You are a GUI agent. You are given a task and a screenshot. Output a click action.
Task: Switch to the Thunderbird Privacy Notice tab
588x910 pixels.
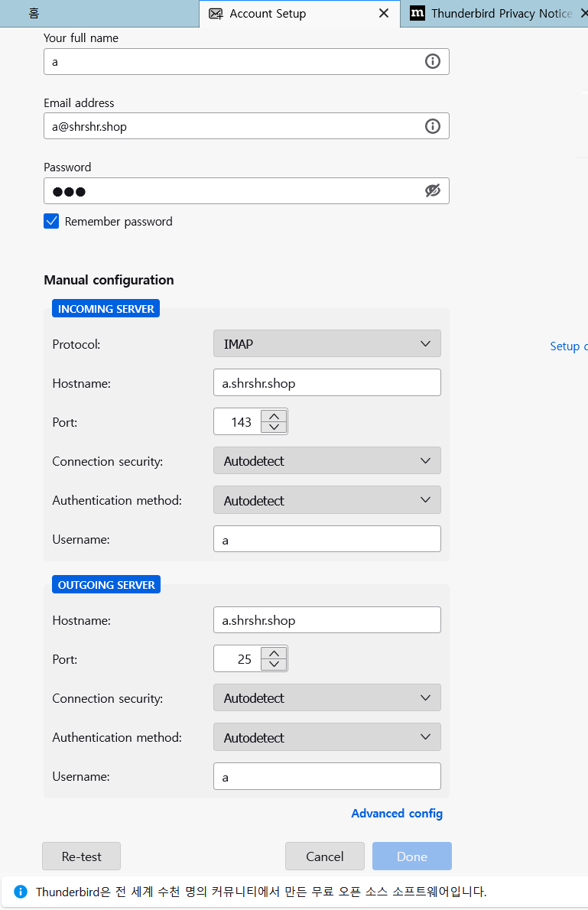tap(493, 14)
